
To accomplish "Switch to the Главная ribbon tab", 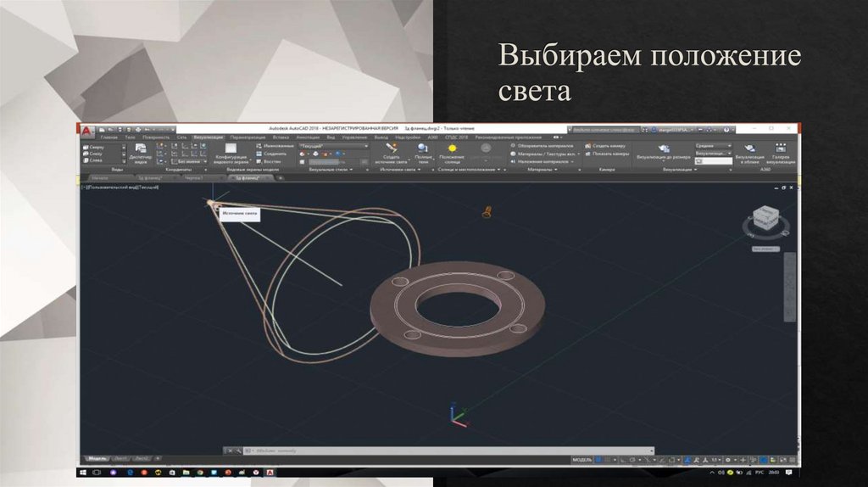I will [x=108, y=137].
